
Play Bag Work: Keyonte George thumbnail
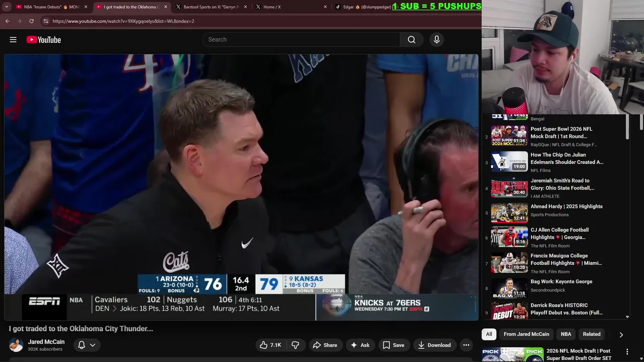[x=510, y=288]
